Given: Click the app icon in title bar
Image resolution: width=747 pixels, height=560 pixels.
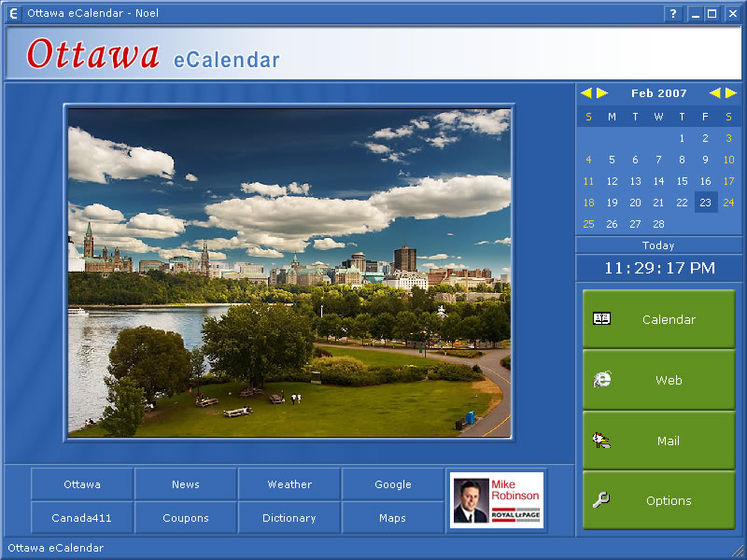Looking at the screenshot, I should click(13, 13).
